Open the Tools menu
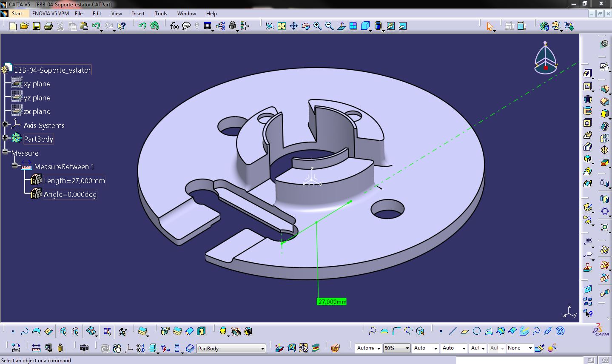Image resolution: width=612 pixels, height=364 pixels. pyautogui.click(x=161, y=14)
